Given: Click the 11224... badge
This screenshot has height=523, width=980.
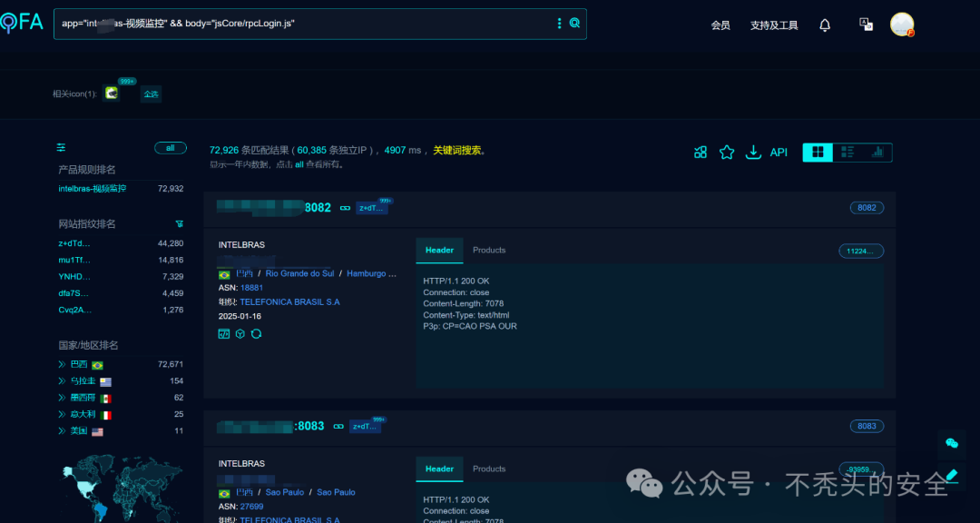Looking at the screenshot, I should tap(861, 251).
